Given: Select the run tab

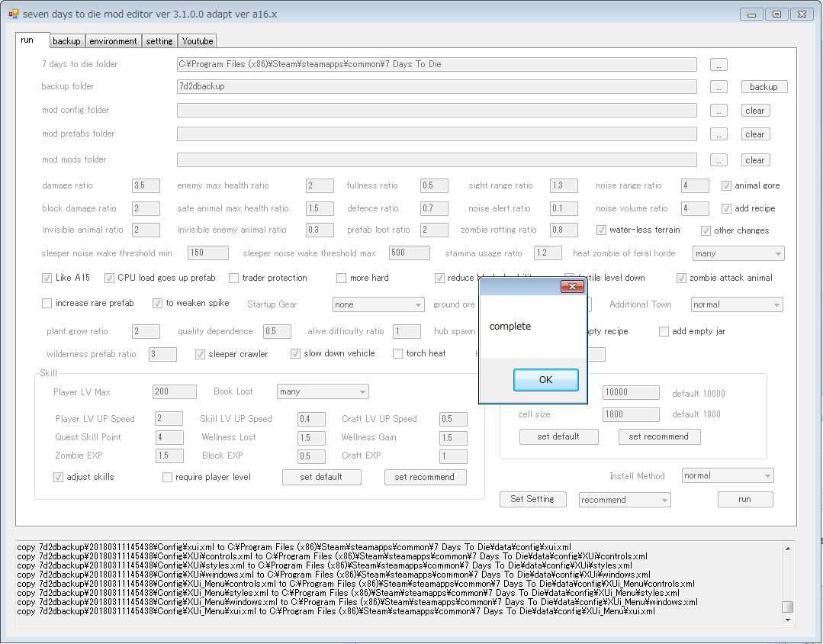Looking at the screenshot, I should click(x=33, y=40).
